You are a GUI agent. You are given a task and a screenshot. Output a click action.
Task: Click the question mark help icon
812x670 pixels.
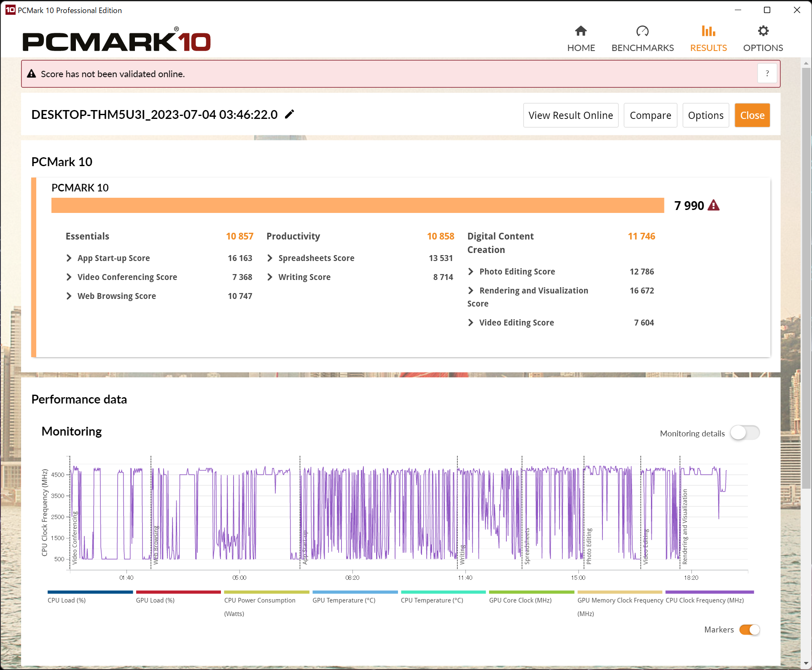pyautogui.click(x=767, y=74)
